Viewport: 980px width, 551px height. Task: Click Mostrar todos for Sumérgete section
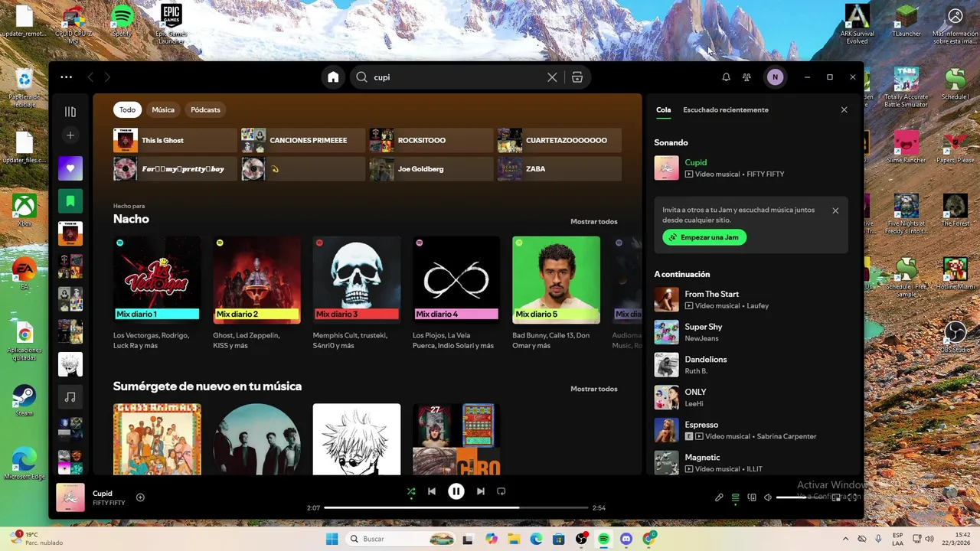point(593,389)
